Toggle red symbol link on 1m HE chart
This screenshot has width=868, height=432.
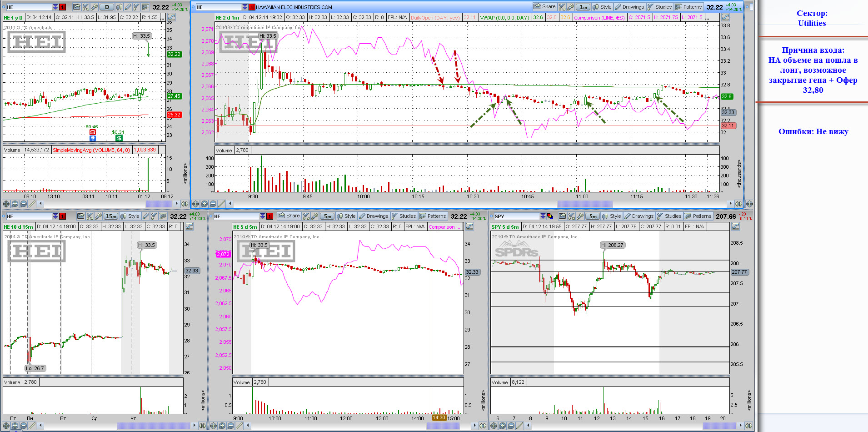click(251, 7)
